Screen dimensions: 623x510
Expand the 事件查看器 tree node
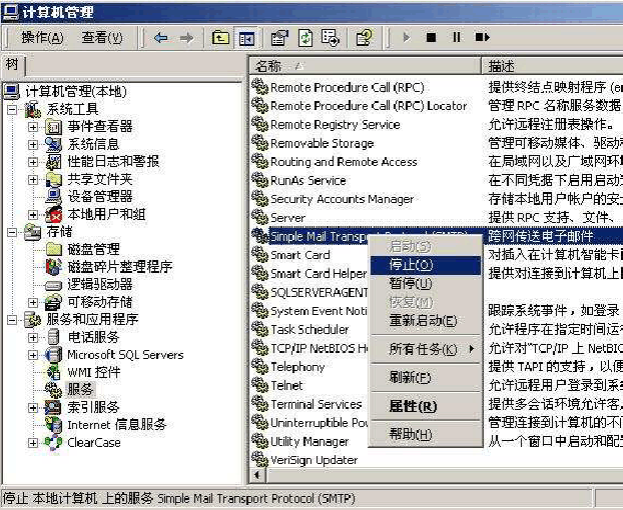[33, 127]
